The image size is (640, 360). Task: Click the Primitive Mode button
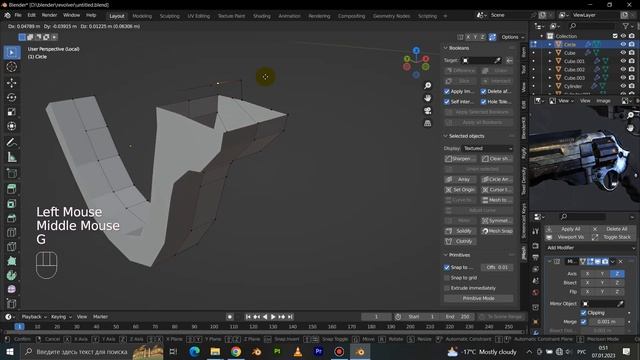click(x=478, y=298)
